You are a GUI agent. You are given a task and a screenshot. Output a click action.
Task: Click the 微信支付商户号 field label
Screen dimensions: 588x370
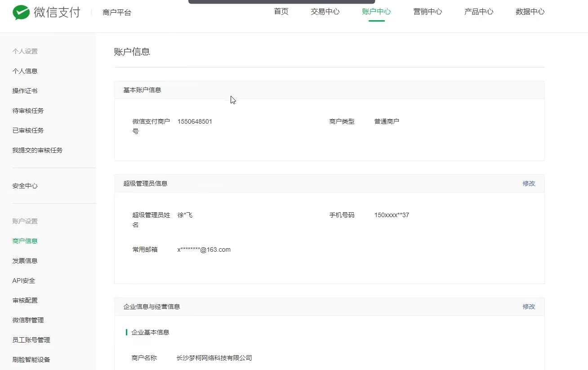(151, 126)
